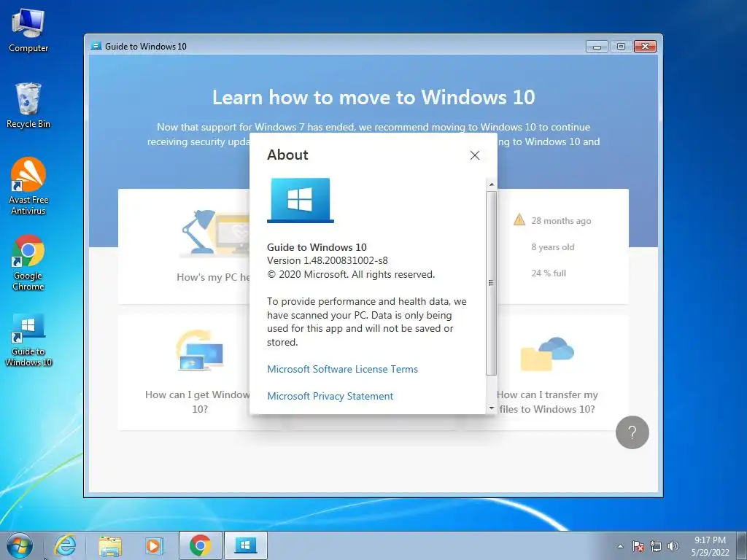Click the version number text line

[328, 260]
